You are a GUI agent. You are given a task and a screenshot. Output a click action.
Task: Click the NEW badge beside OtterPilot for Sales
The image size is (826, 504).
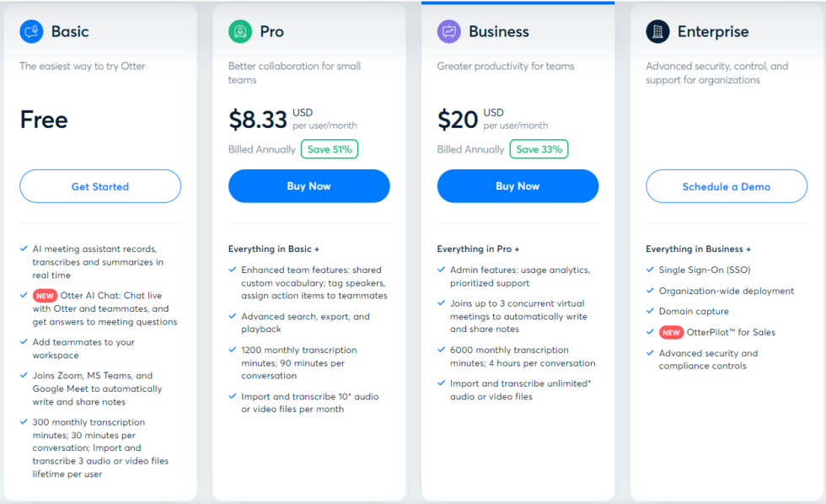pos(671,332)
